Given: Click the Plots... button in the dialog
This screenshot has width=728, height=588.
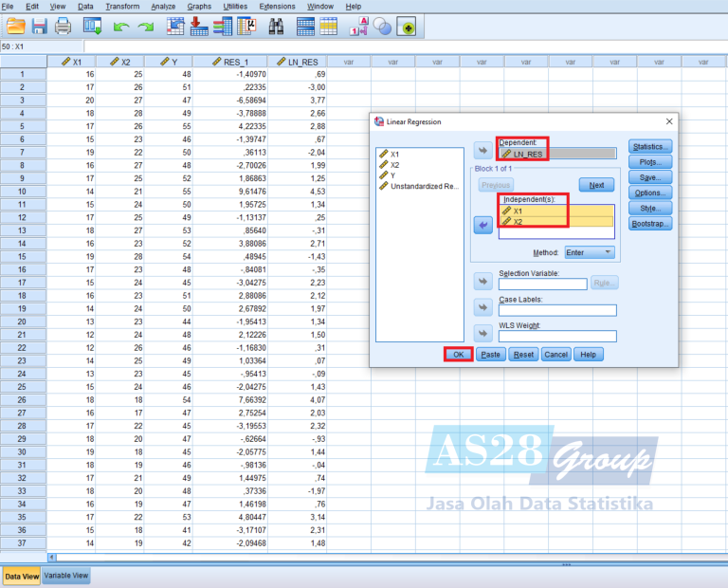Looking at the screenshot, I should [x=649, y=162].
